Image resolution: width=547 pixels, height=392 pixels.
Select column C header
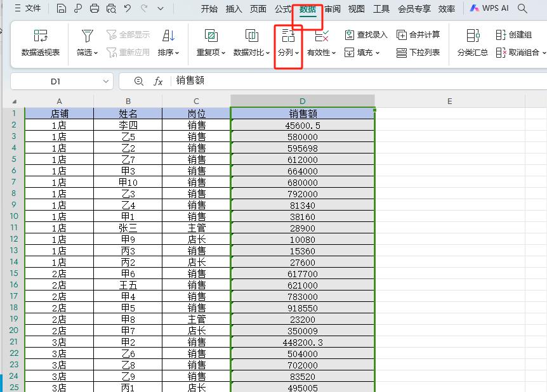(x=197, y=101)
